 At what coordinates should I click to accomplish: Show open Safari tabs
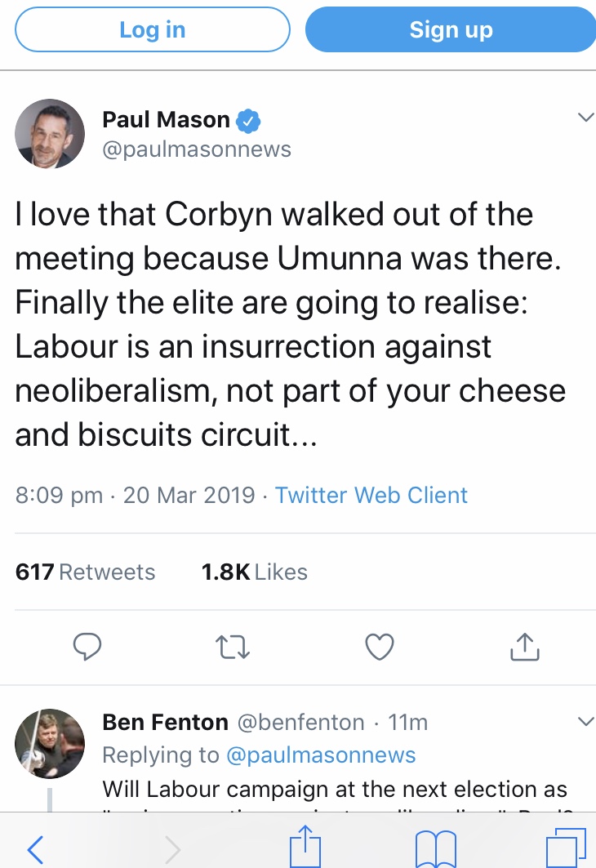(565, 849)
